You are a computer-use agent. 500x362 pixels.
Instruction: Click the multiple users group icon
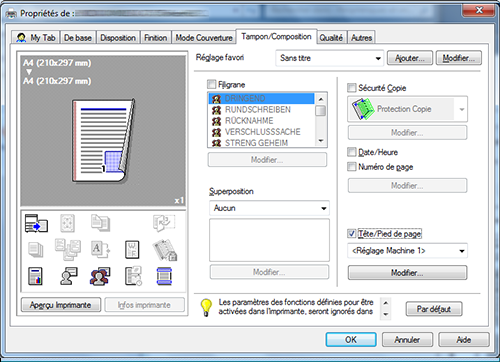tap(100, 276)
